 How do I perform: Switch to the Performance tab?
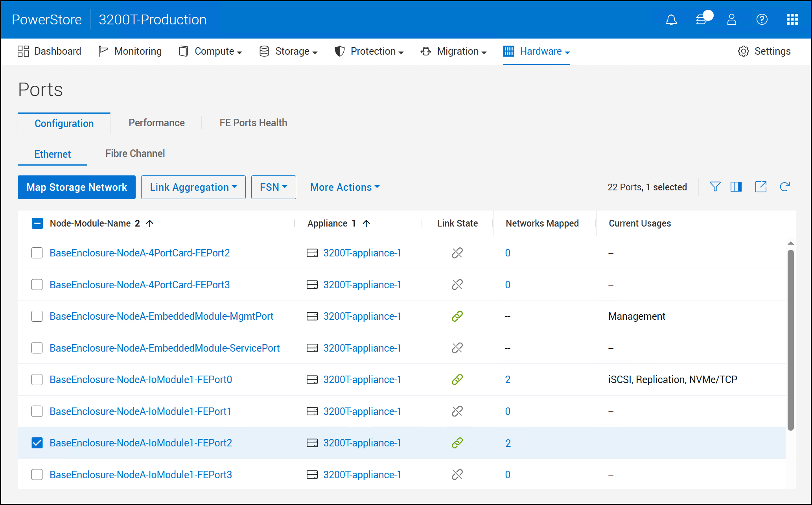tap(157, 123)
